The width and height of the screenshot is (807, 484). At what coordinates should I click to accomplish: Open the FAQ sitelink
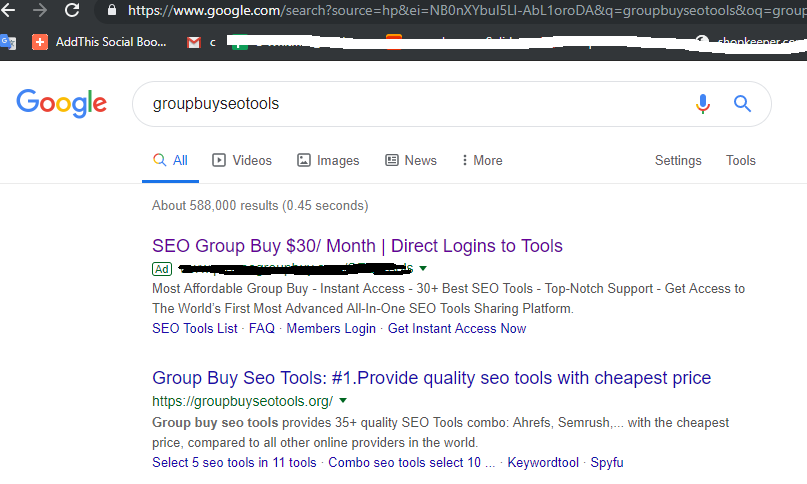click(261, 328)
